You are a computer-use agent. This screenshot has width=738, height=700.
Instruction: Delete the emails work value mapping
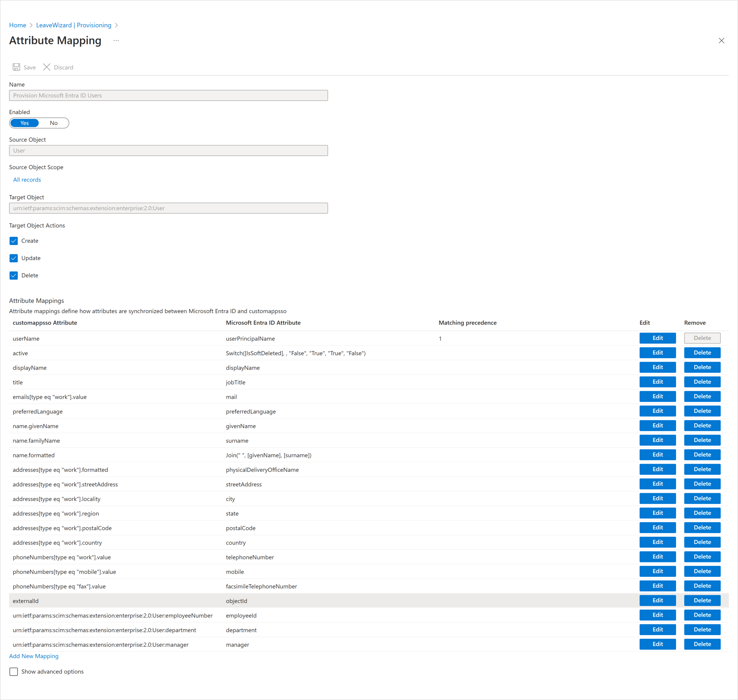pos(702,396)
